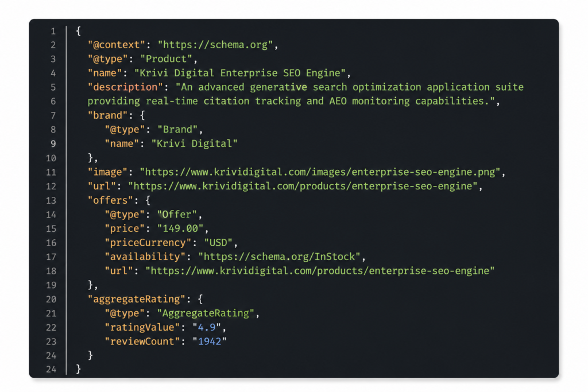The height and width of the screenshot is (392, 588).
Task: Select the "USD" currency value
Action: [x=218, y=243]
